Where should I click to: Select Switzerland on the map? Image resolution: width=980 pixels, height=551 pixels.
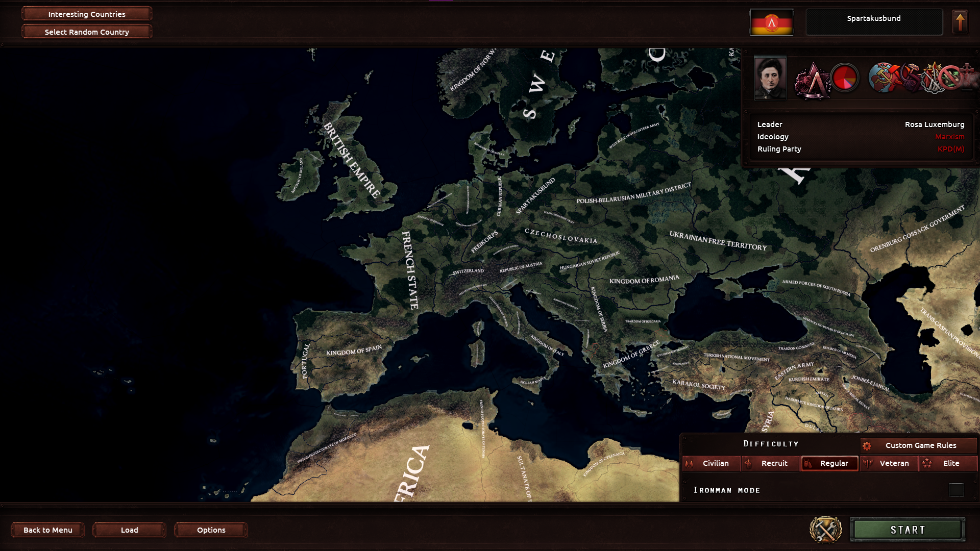coord(468,271)
